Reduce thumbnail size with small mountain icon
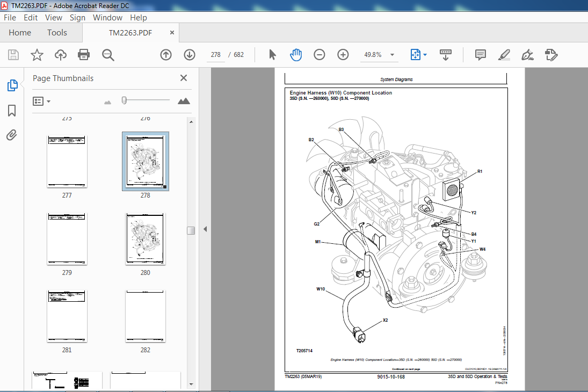The height and width of the screenshot is (392, 588). [107, 101]
